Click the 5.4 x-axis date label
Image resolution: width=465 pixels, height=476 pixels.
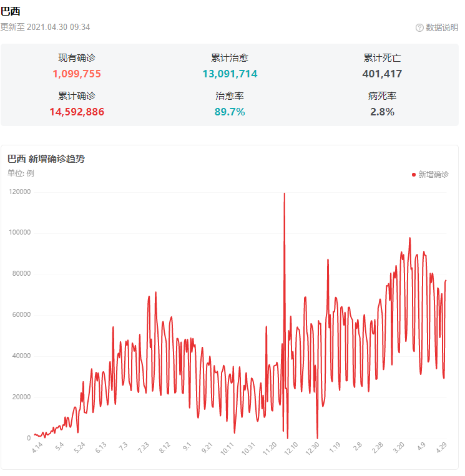point(59,446)
